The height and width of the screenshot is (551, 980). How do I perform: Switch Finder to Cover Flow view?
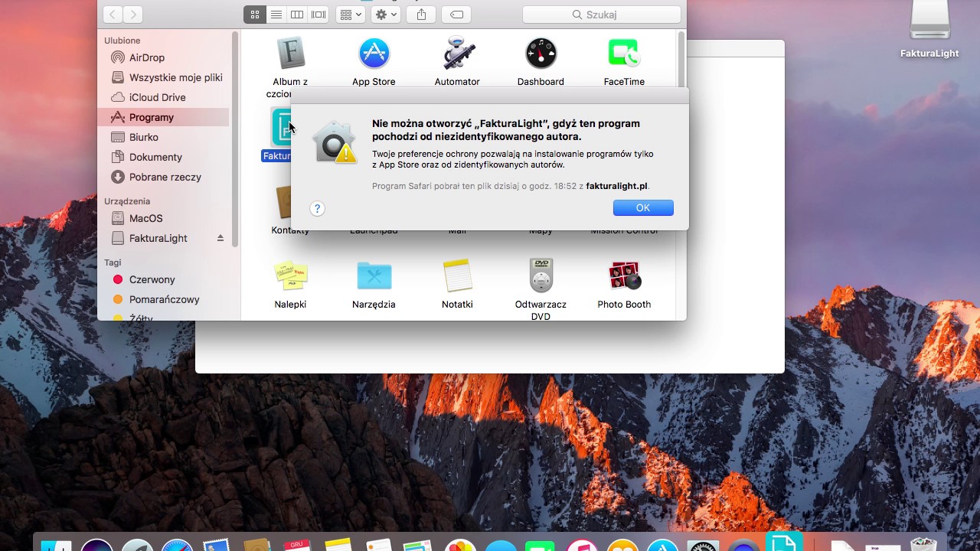coord(318,15)
